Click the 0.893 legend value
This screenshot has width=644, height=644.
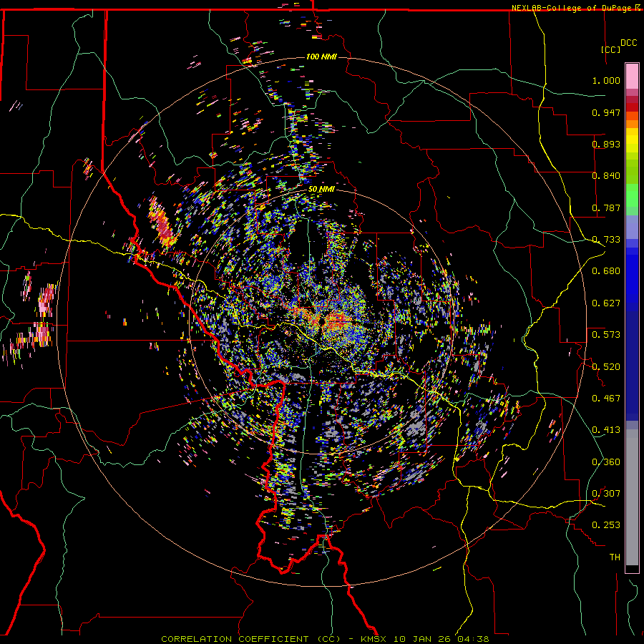pyautogui.click(x=606, y=144)
